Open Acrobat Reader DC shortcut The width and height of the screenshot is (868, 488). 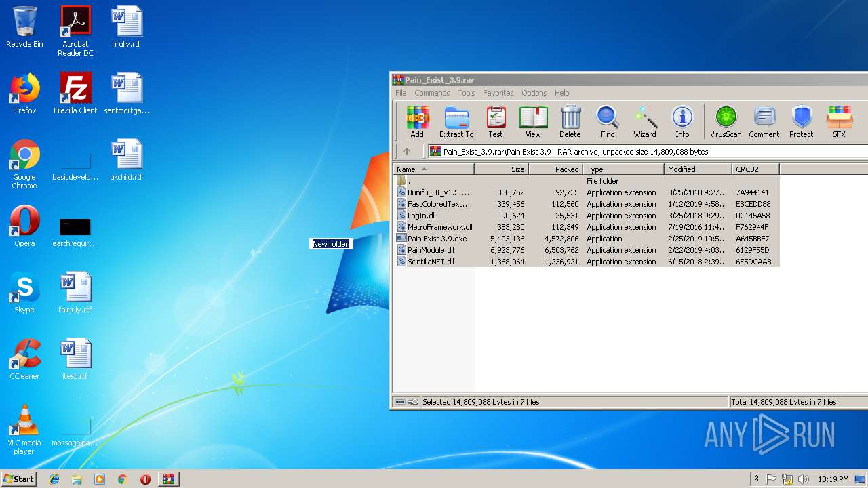point(75,31)
